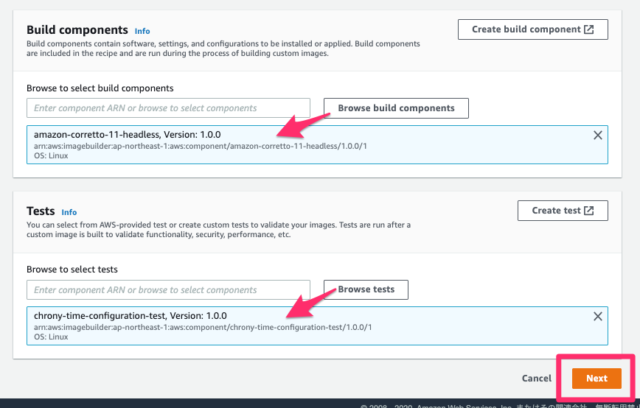Click the Build components section heading
This screenshot has width=640, height=408.
78,30
